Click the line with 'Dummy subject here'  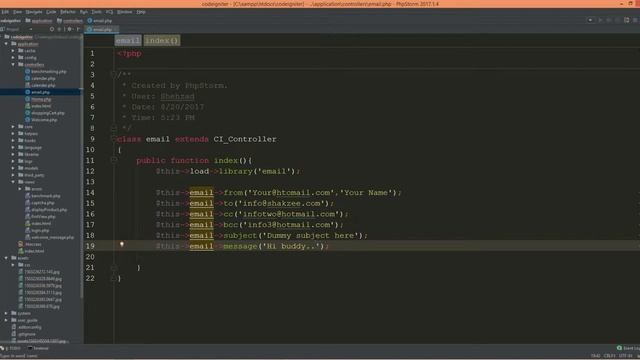click(x=262, y=236)
